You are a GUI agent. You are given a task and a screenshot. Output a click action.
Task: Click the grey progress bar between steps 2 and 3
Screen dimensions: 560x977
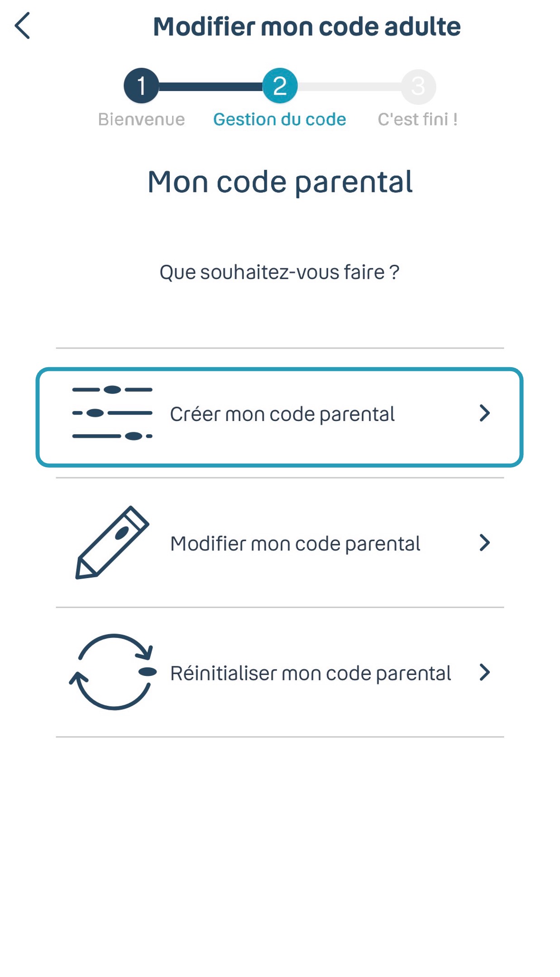click(349, 86)
